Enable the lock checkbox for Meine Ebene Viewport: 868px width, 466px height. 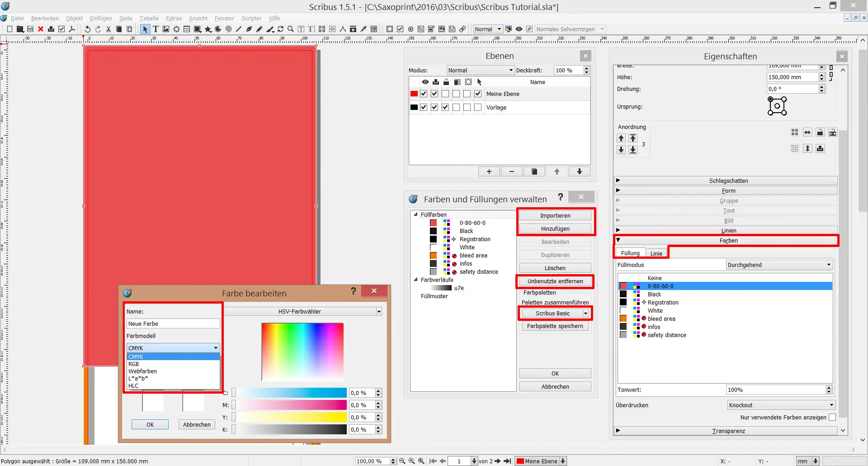coord(445,94)
